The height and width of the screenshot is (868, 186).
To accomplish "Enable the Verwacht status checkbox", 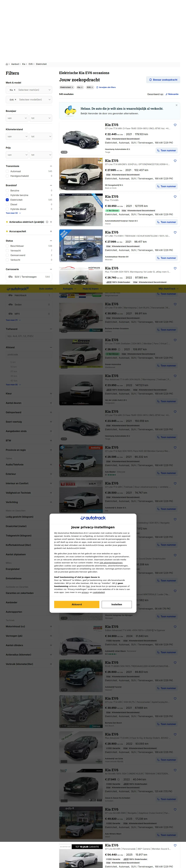I will (7, 251).
